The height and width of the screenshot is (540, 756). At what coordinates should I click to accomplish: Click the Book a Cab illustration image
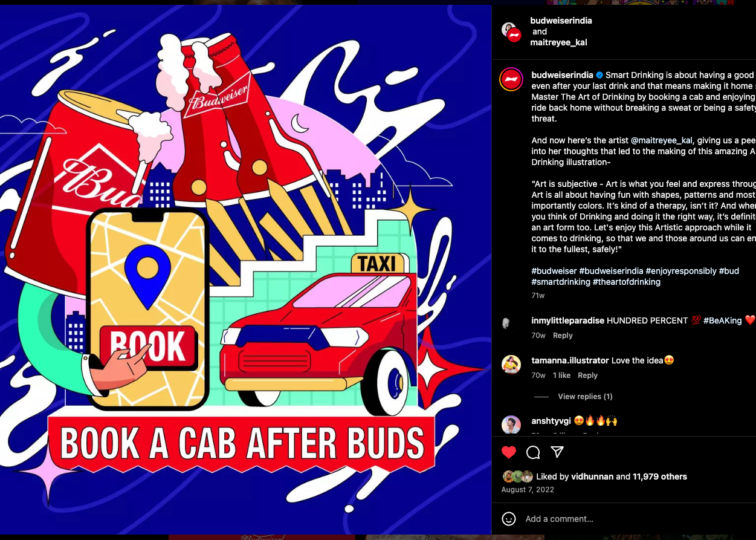245,270
